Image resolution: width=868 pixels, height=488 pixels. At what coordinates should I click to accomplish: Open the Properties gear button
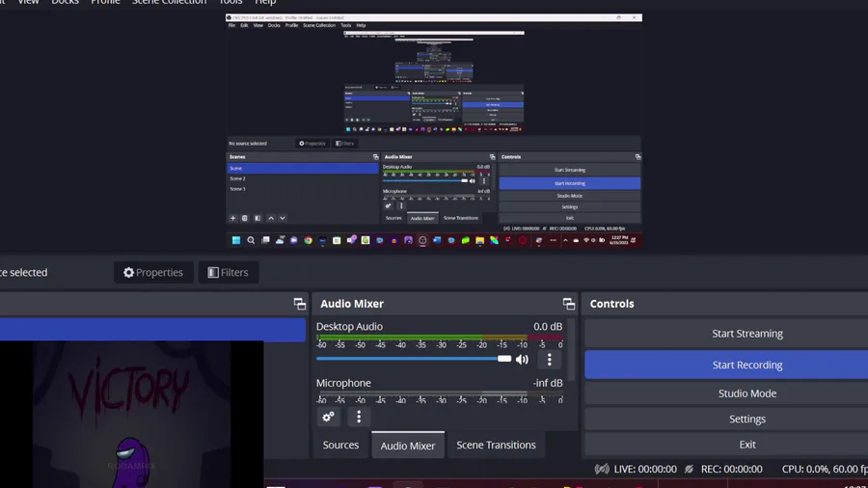(153, 272)
